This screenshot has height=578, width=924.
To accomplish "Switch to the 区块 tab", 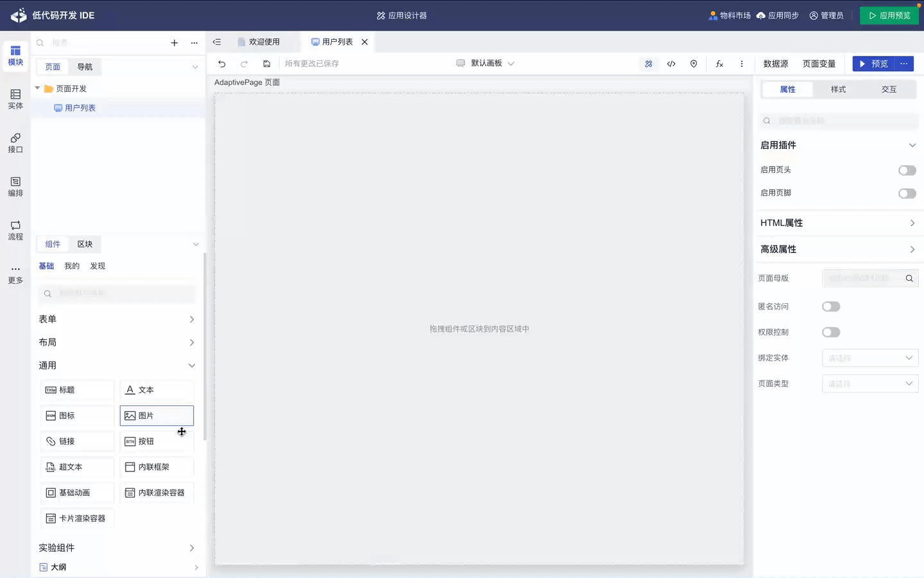I will tap(85, 244).
